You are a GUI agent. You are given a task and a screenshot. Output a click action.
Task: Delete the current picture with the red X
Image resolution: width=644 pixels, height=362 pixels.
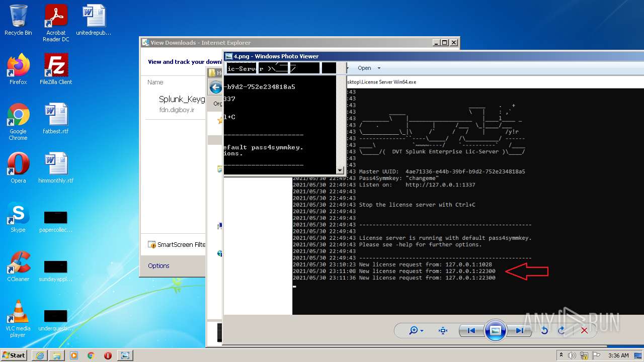pos(584,330)
